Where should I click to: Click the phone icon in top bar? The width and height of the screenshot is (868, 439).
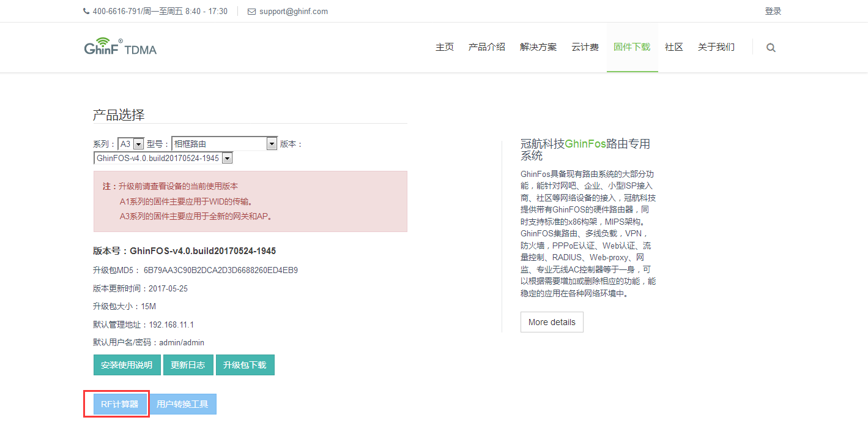pos(86,11)
